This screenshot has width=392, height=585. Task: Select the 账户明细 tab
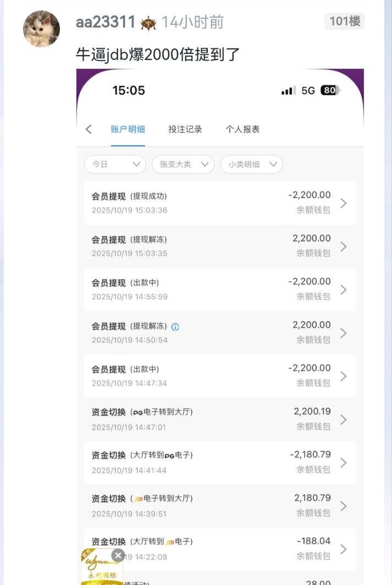pyautogui.click(x=128, y=129)
